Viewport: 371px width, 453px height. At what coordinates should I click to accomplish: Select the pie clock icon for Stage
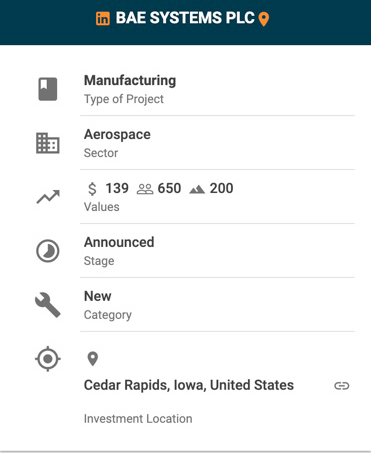(48, 251)
